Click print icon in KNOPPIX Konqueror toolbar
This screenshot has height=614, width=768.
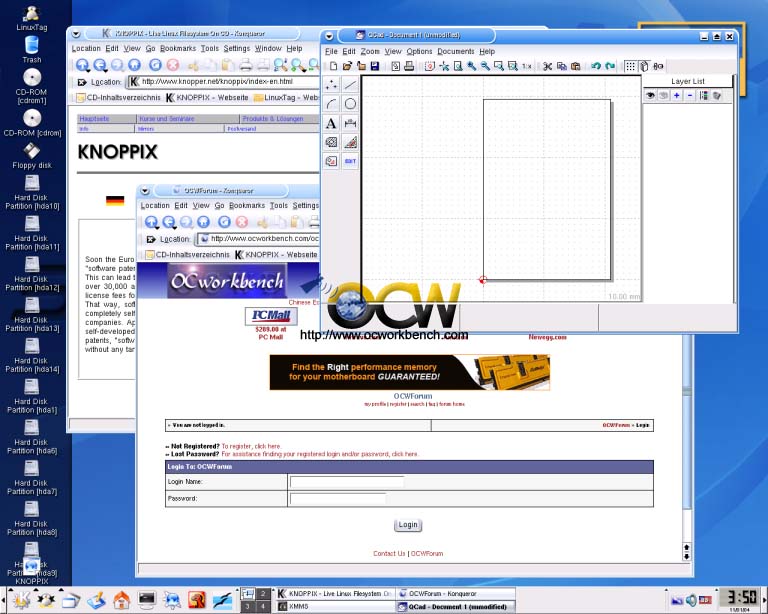coord(246,65)
